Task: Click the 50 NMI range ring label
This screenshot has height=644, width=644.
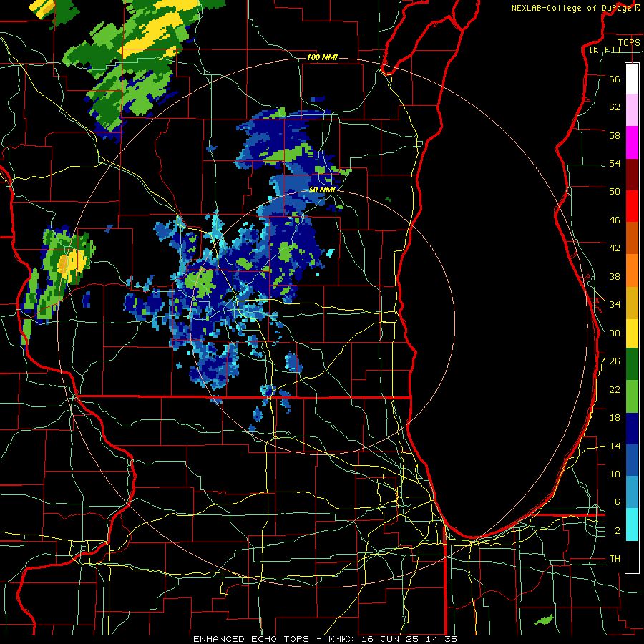Action: tap(322, 190)
